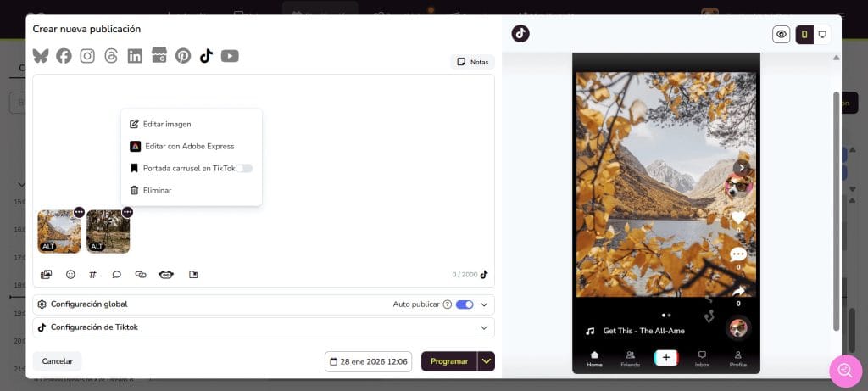Open the date picker 28 ene 2026 12:06

(x=368, y=361)
